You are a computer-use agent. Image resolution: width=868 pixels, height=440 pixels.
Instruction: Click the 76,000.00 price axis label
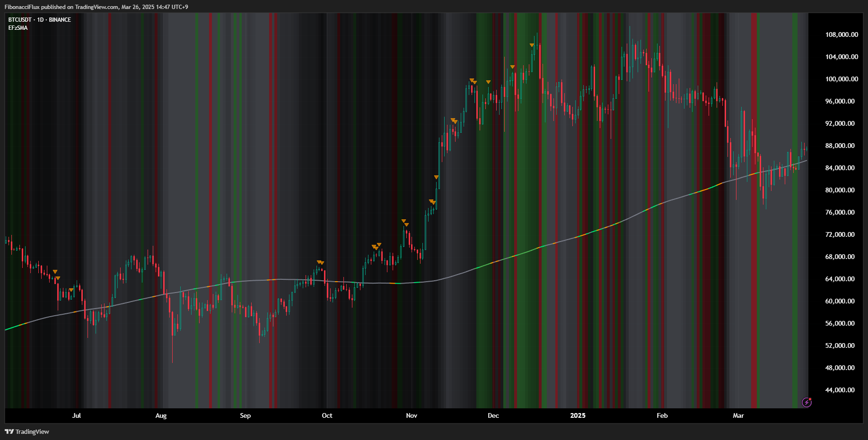[x=840, y=212]
